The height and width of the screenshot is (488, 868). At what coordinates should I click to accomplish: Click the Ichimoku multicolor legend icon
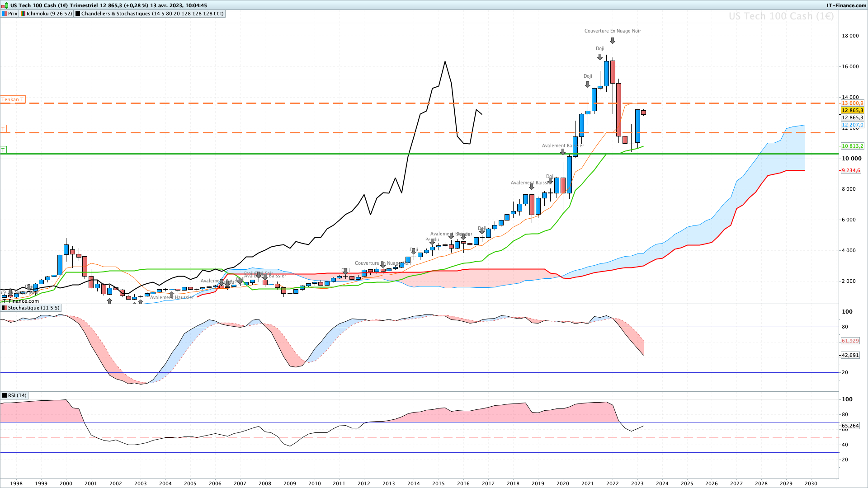pos(23,14)
